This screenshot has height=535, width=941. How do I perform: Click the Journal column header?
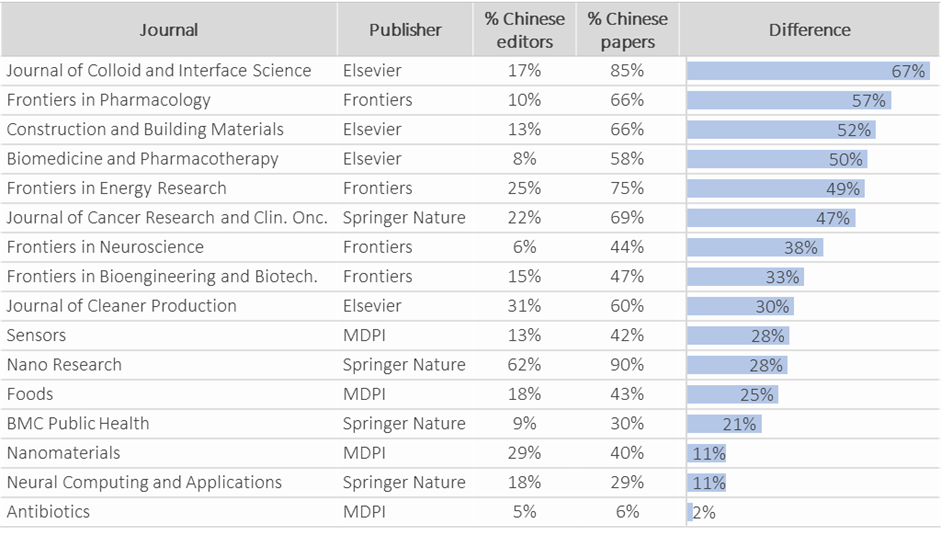coord(168,30)
